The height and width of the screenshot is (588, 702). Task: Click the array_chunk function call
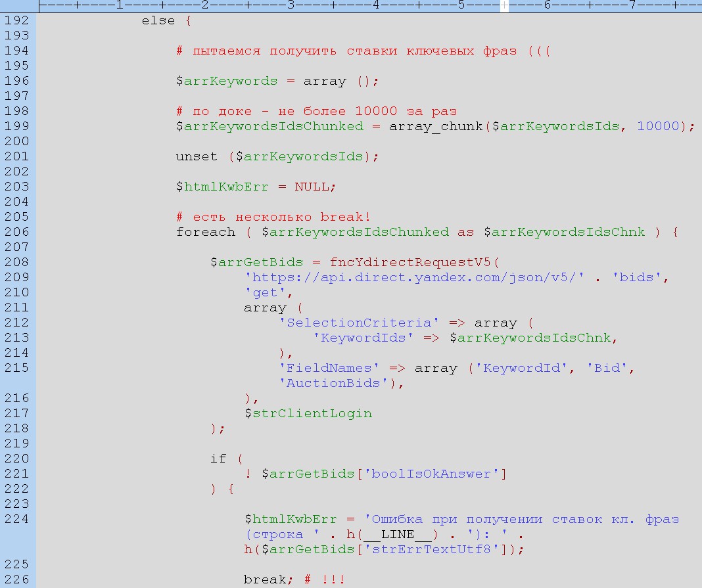[x=436, y=127]
